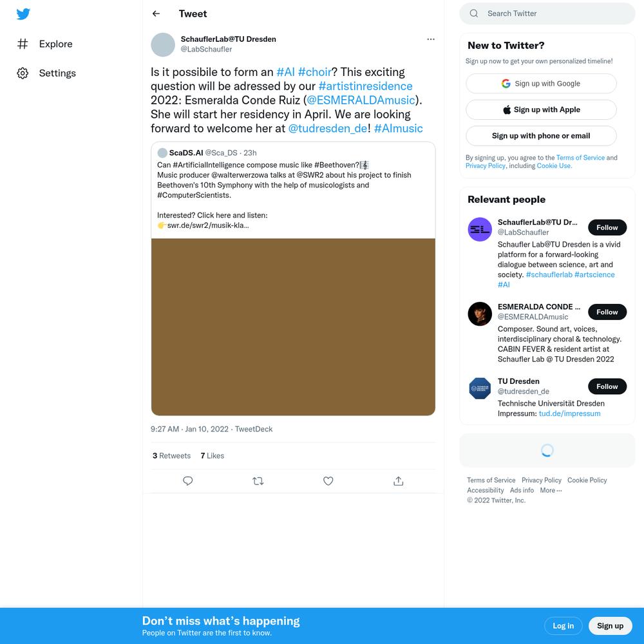Retweet using the retweet arrows icon
This screenshot has height=644, width=644.
click(x=258, y=481)
